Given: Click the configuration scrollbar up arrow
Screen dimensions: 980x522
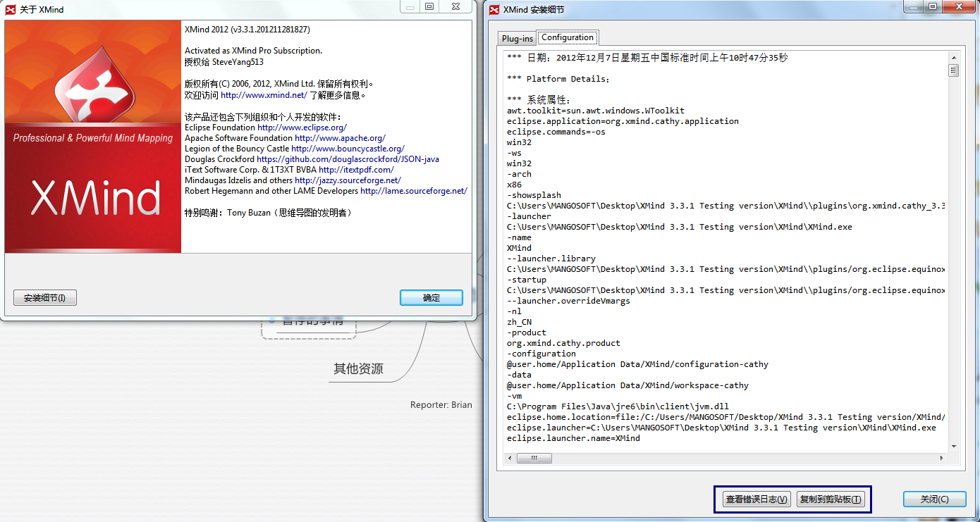Looking at the screenshot, I should point(953,56).
